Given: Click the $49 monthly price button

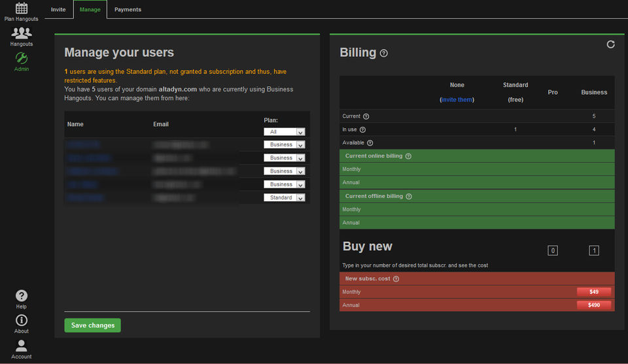Looking at the screenshot, I should tap(593, 292).
